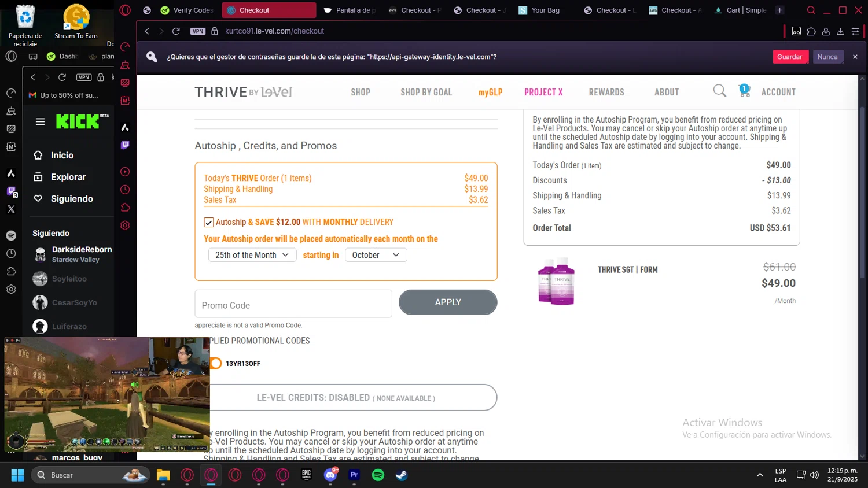This screenshot has width=868, height=488.
Task: Click Nunca on password prompt
Action: coord(827,57)
